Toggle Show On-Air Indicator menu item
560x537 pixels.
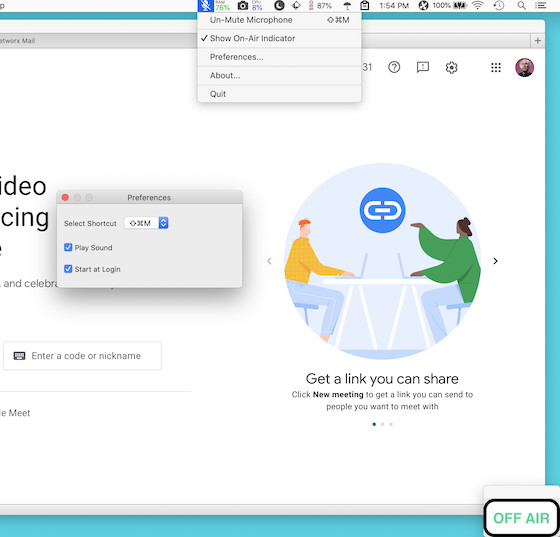(279, 39)
